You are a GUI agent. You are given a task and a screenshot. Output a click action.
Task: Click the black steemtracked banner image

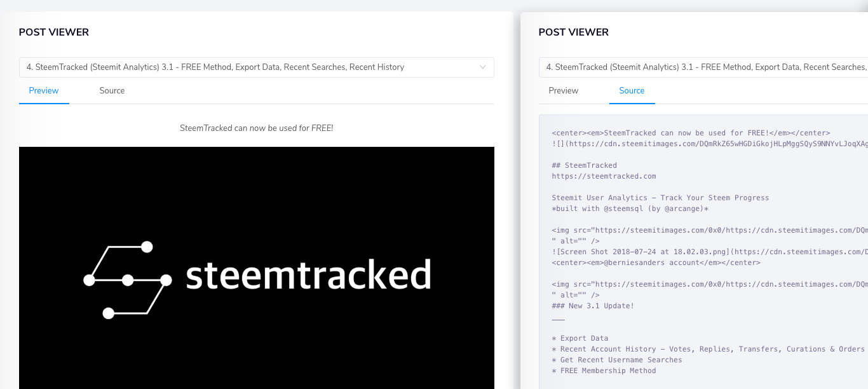click(x=257, y=268)
